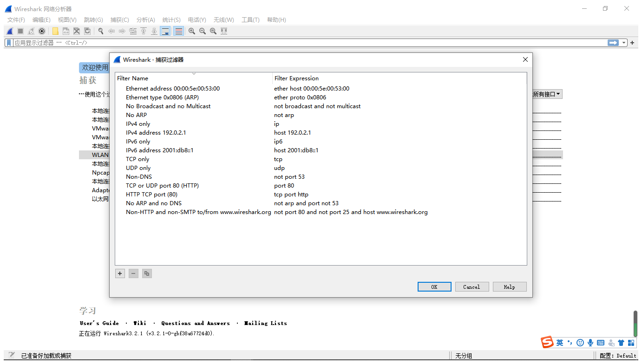Viewport: 642px width, 364px height.
Task: Click the "udp" filter expression cell
Action: tap(279, 168)
